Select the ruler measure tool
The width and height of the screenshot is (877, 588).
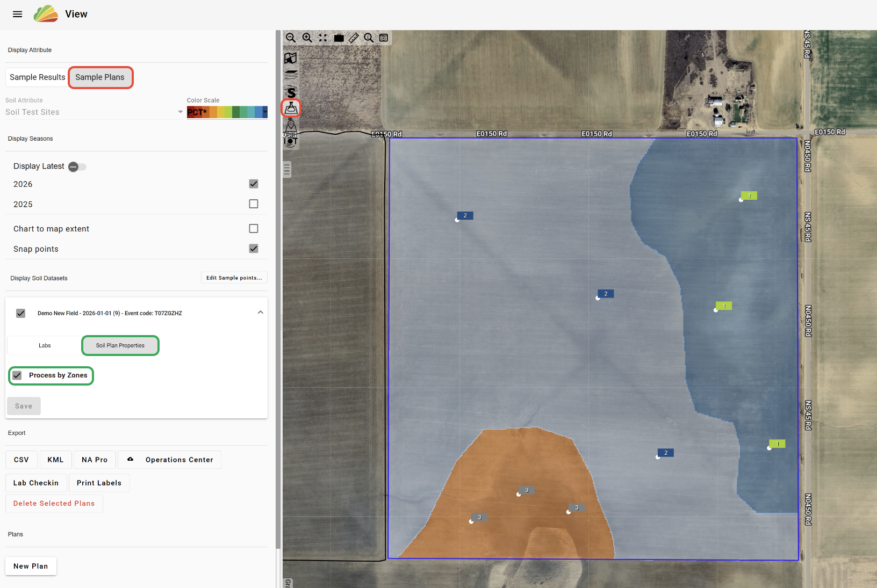(354, 38)
